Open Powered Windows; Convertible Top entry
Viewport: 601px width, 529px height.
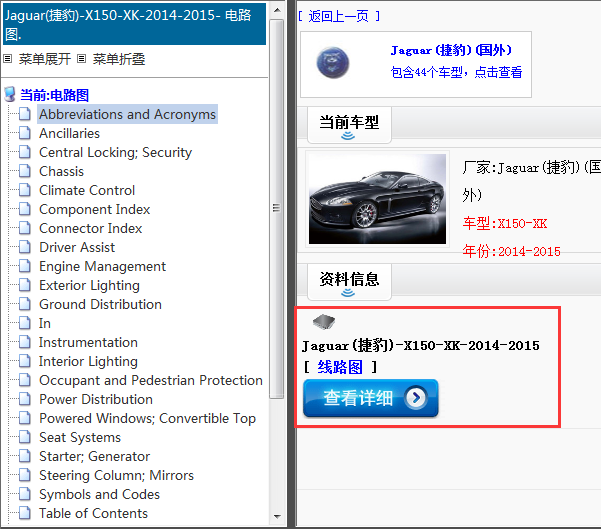[x=148, y=418]
